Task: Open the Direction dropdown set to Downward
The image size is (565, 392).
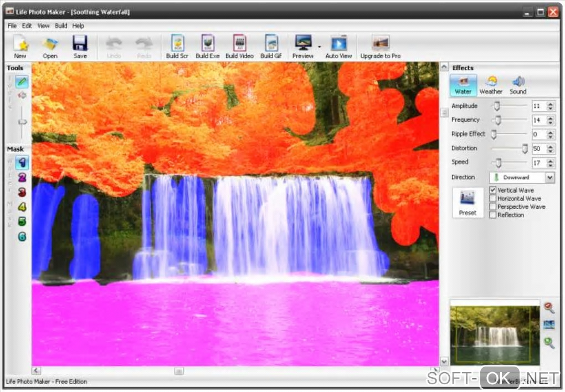Action: point(549,177)
